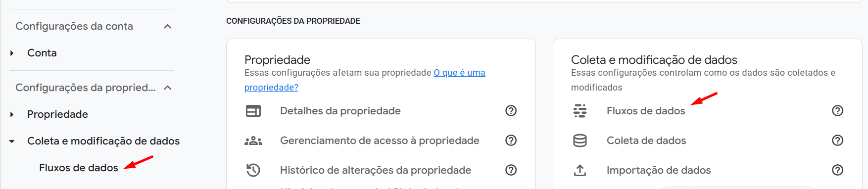Open Histórico de alterações da propriedade
Image resolution: width=868 pixels, height=189 pixels.
376,170
